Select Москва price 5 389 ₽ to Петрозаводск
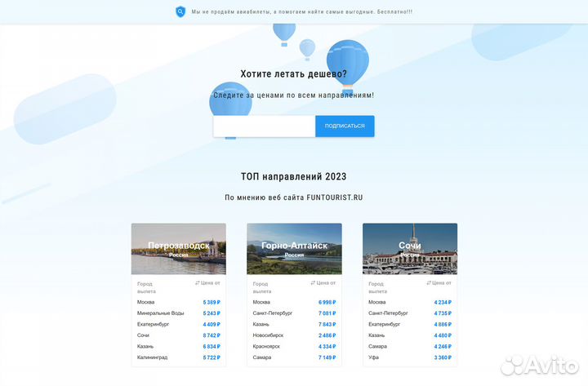This screenshot has width=588, height=386. (212, 302)
